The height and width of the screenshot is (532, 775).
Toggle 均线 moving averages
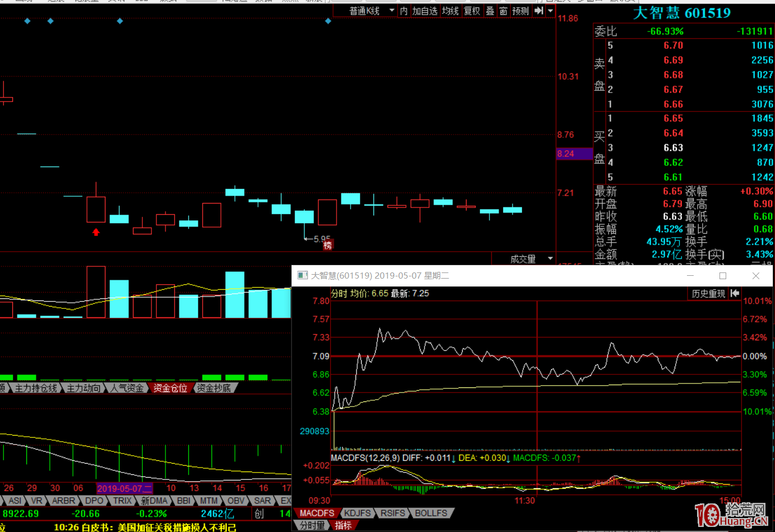[x=450, y=11]
